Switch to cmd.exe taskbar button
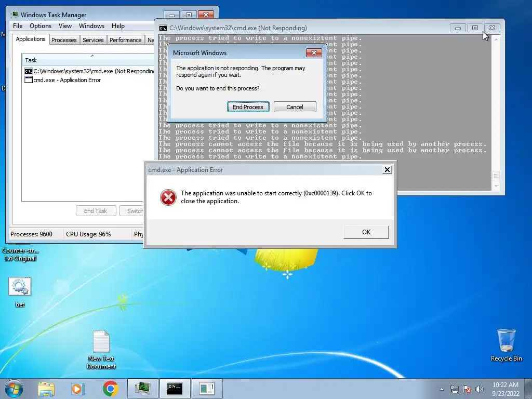Image resolution: width=532 pixels, height=399 pixels. [x=175, y=389]
